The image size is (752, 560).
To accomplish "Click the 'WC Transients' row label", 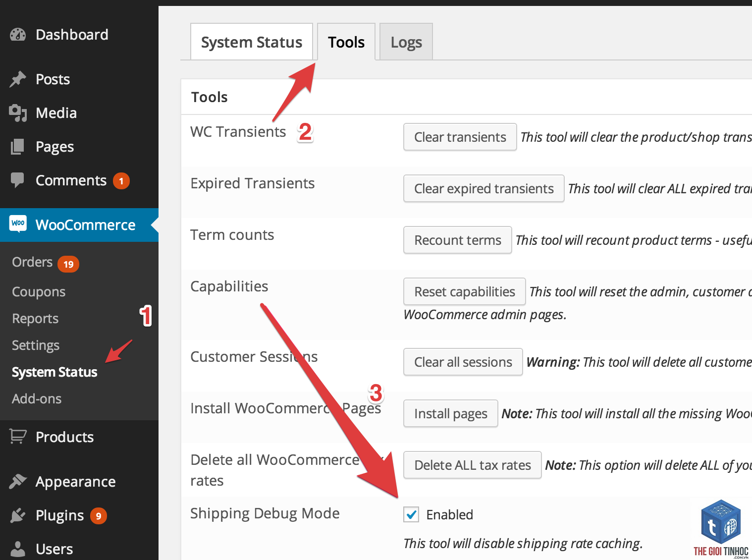I will pyautogui.click(x=238, y=132).
